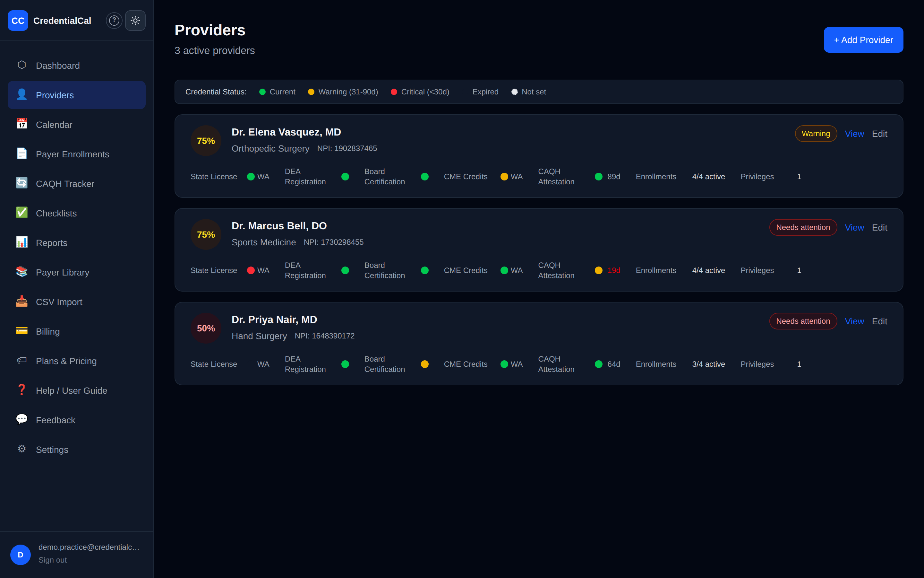Click Expired label in status legend
This screenshot has height=578, width=924.
point(485,92)
